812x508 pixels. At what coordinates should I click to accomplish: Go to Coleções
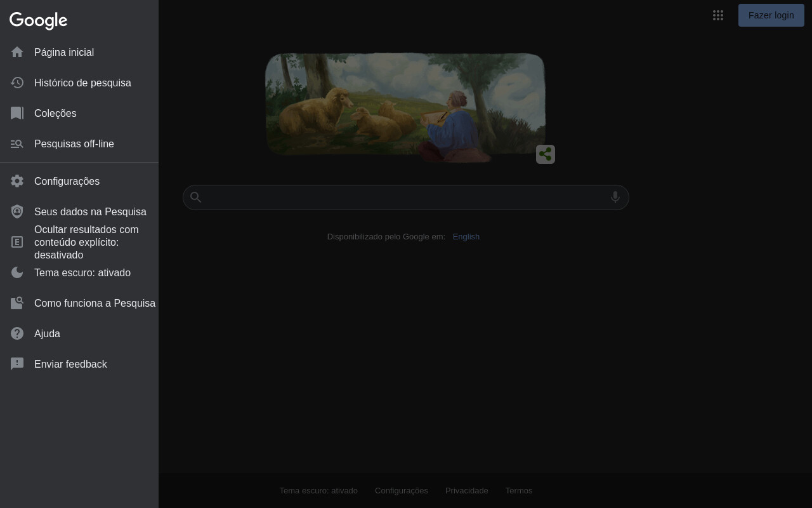pos(79,113)
